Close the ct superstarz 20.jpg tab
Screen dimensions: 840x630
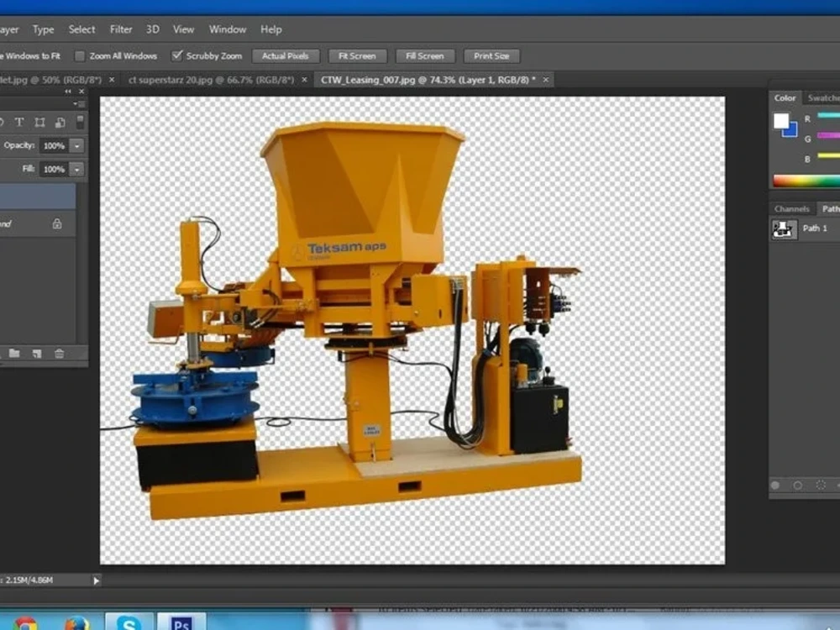click(304, 80)
